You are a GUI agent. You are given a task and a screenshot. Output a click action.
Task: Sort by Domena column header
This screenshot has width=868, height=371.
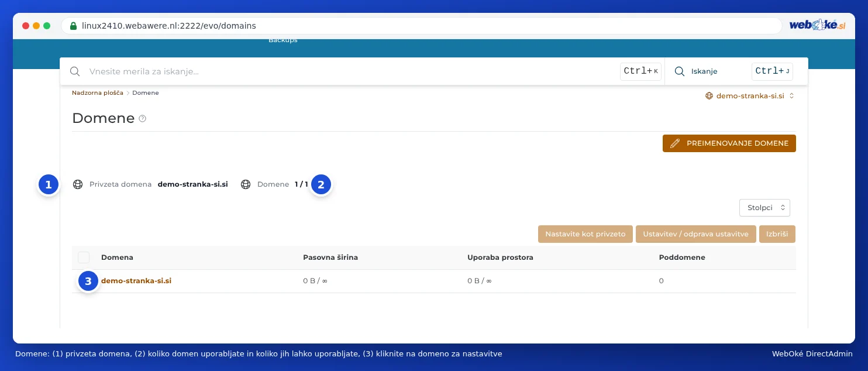tap(117, 257)
